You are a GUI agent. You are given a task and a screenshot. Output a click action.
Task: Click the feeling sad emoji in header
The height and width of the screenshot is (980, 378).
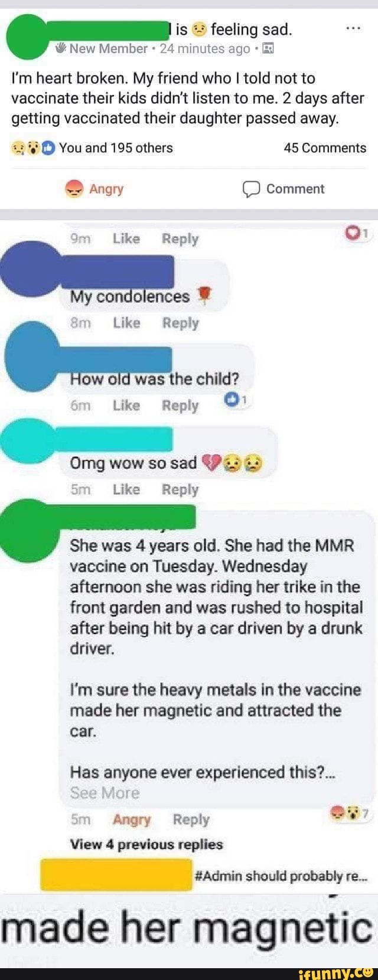[x=199, y=29]
